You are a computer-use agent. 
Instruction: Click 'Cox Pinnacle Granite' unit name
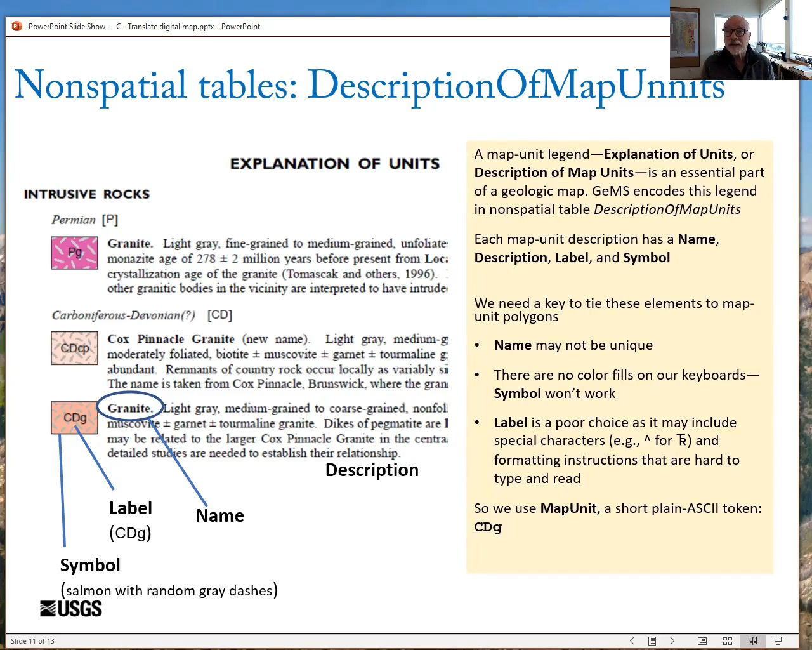coord(171,339)
